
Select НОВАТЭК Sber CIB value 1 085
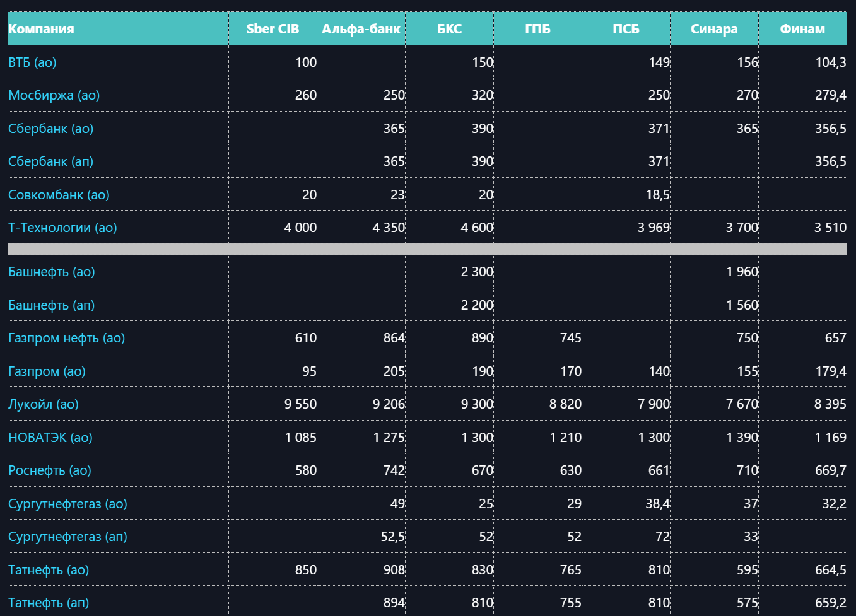pyautogui.click(x=301, y=438)
